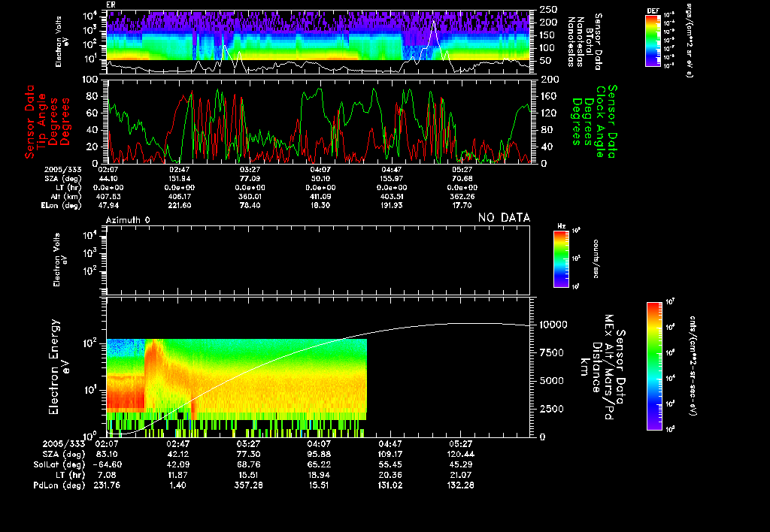This screenshot has width=770, height=532.
Task: Click ELon value 18.30
Action: [x=320, y=205]
